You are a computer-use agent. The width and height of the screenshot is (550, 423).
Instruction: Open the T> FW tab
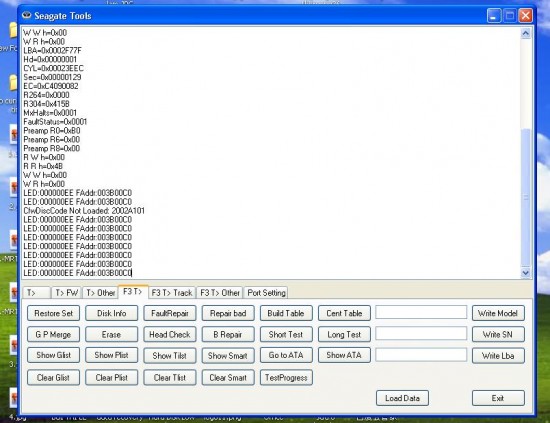pos(67,293)
